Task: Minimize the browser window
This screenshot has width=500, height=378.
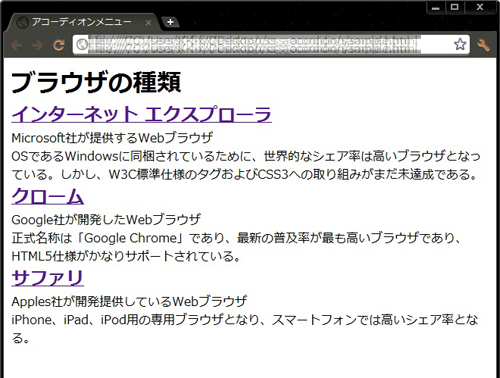Action: pos(435,7)
